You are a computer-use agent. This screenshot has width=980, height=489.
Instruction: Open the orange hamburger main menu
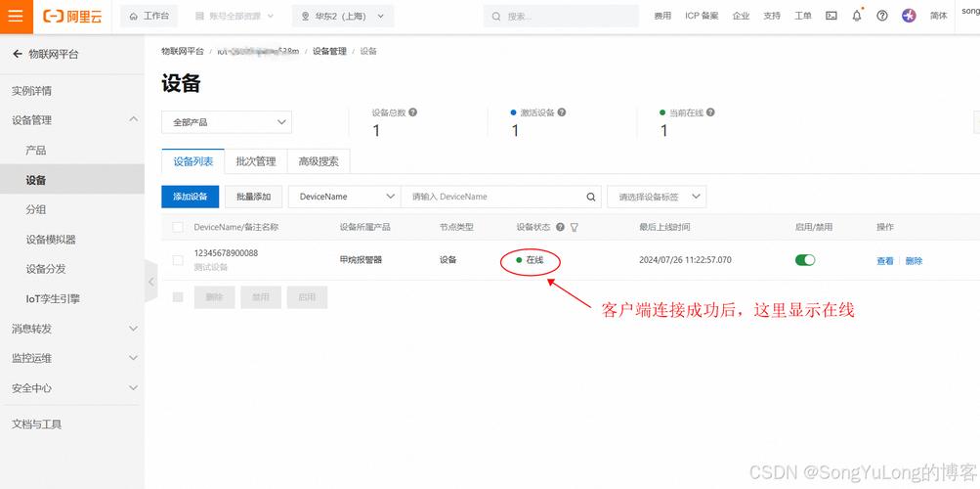tap(16, 17)
